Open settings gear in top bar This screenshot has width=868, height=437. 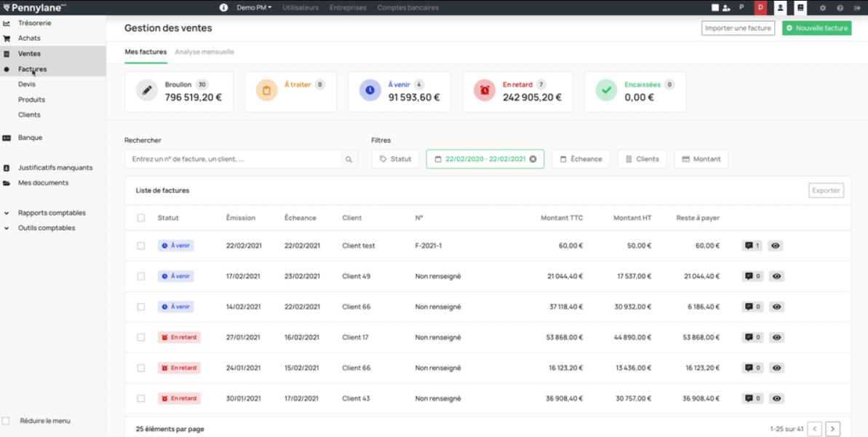point(823,8)
